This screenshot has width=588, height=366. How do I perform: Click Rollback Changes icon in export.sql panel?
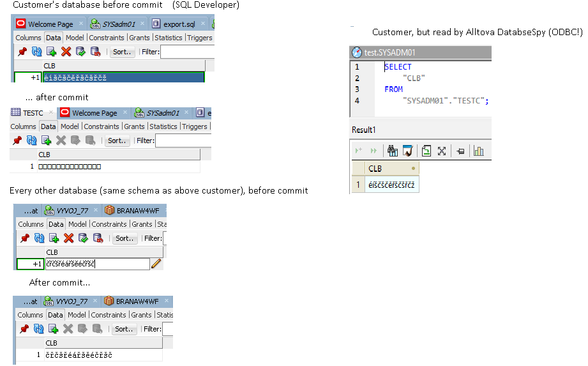tap(95, 52)
